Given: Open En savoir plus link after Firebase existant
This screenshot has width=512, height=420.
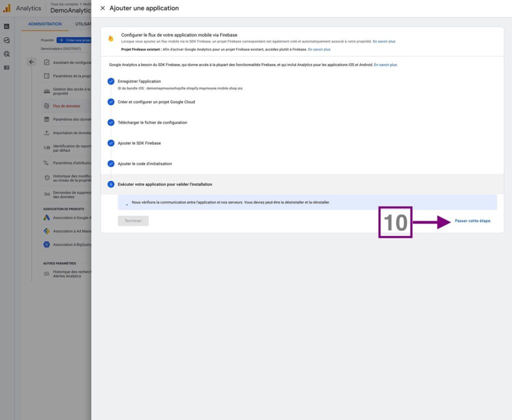Looking at the screenshot, I should point(319,49).
